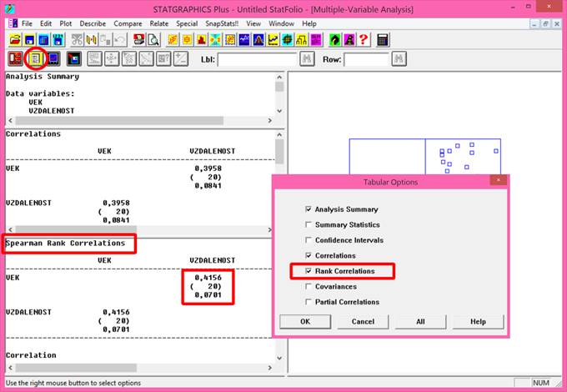
Task: Click the All button in Tabular Options
Action: (x=420, y=321)
